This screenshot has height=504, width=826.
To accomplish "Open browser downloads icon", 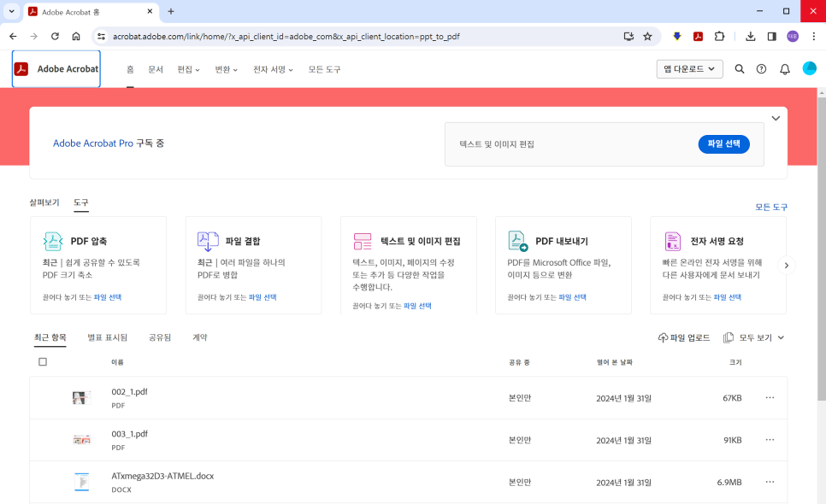I will [x=751, y=36].
